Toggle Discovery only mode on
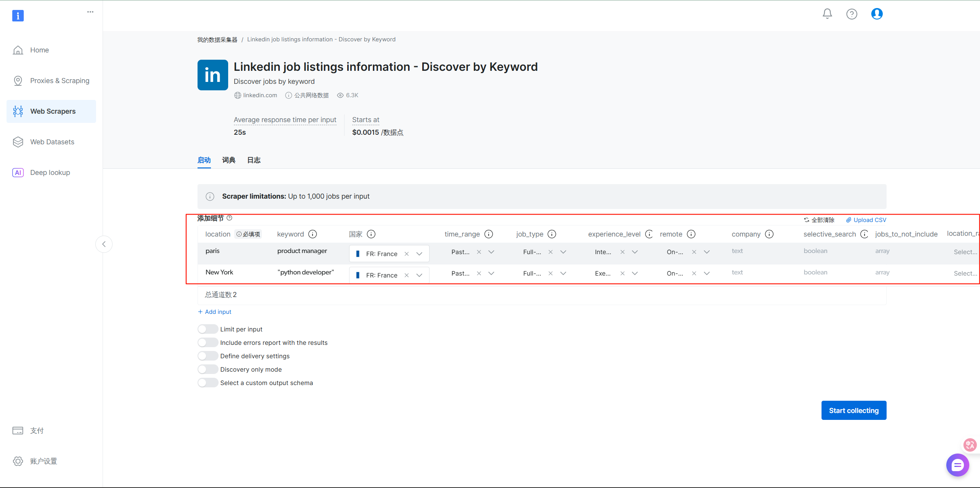Viewport: 980px width, 488px height. [207, 369]
